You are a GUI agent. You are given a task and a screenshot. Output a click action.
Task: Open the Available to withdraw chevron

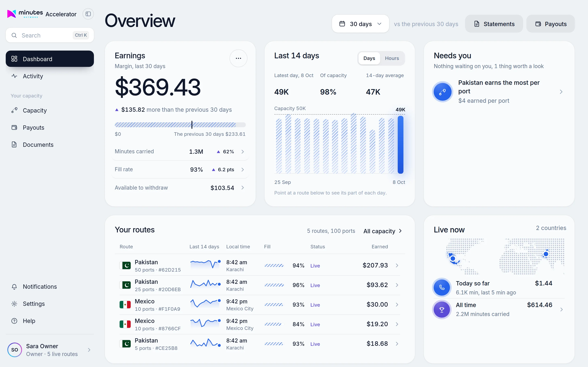click(243, 188)
